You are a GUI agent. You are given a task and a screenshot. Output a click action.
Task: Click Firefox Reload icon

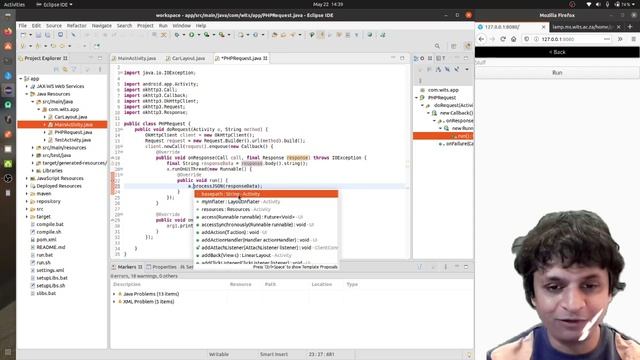pyautogui.click(x=503, y=39)
